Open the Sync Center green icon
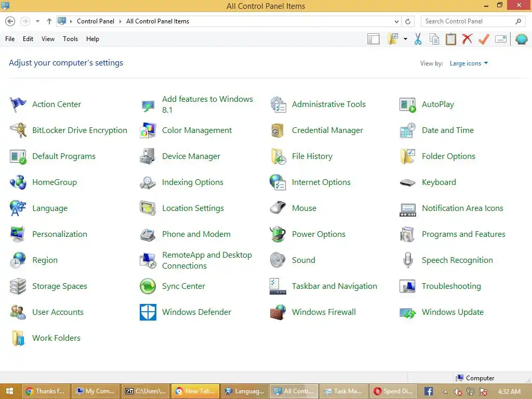The height and width of the screenshot is (399, 532). 148,286
